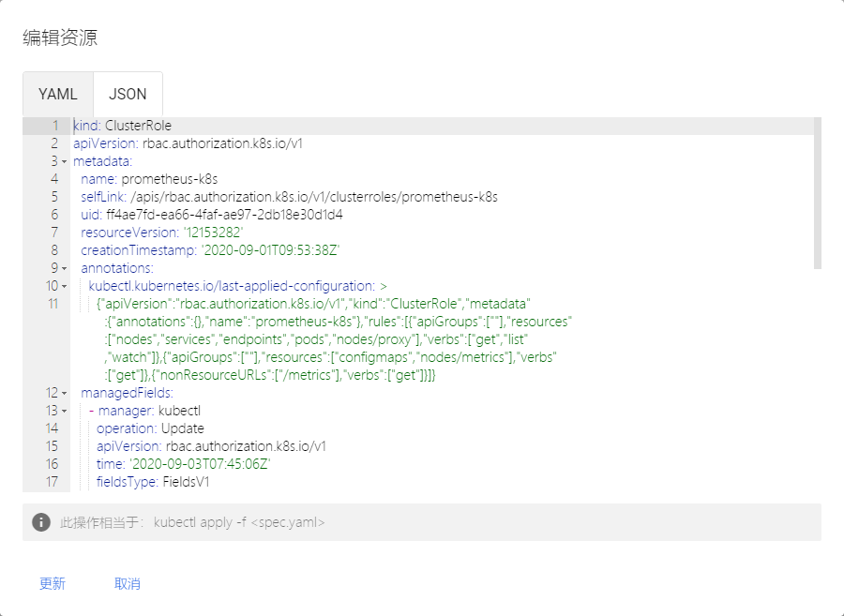Click the 'fieldsType: FieldsV1' line

(x=153, y=482)
